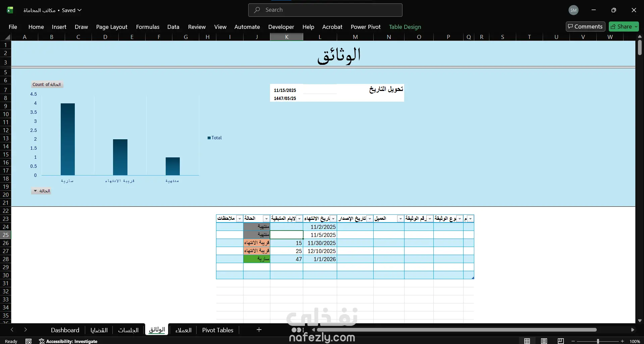Viewport: 644px width, 344px height.
Task: Click the Share button
Action: click(x=624, y=27)
